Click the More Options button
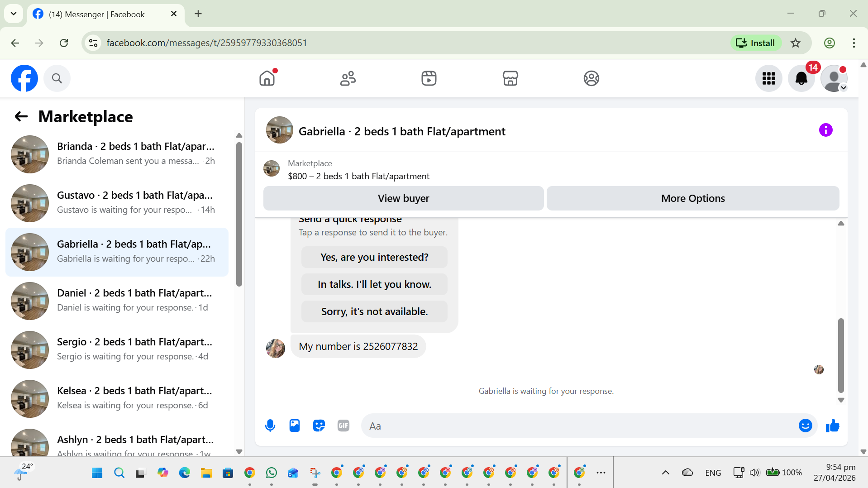Image resolution: width=868 pixels, height=488 pixels. tap(693, 198)
